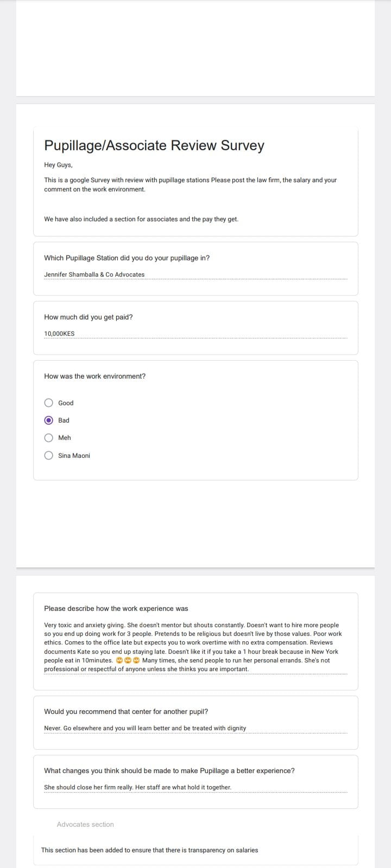Screen dimensions: 391x868
Task: Click the transparency on salaries section note
Action: click(150, 850)
